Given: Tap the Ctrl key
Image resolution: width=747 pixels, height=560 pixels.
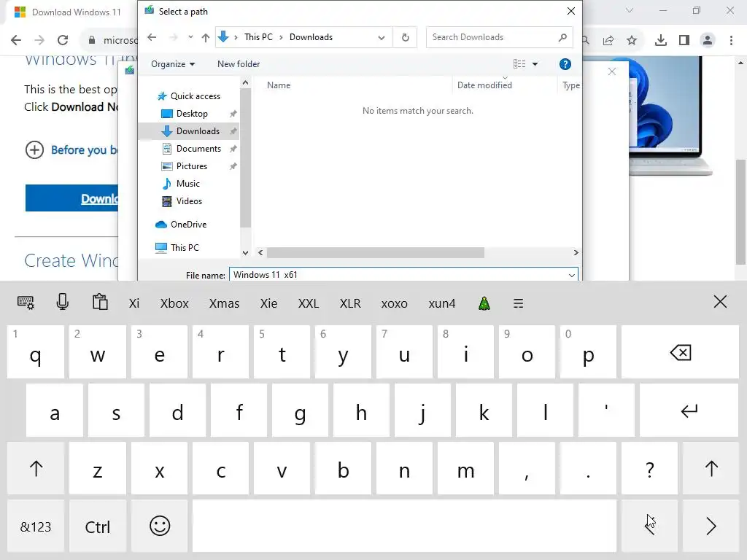Looking at the screenshot, I should [x=98, y=526].
